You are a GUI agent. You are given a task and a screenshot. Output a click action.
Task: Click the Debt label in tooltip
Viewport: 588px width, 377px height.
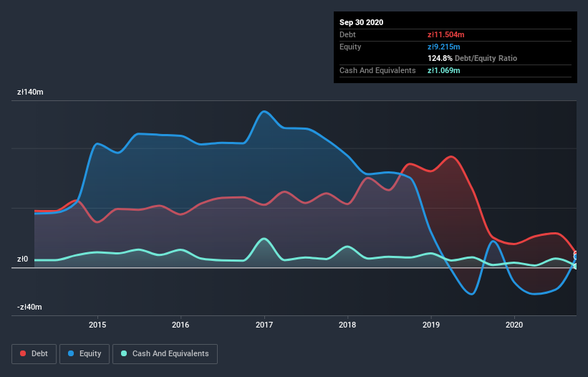tap(347, 34)
